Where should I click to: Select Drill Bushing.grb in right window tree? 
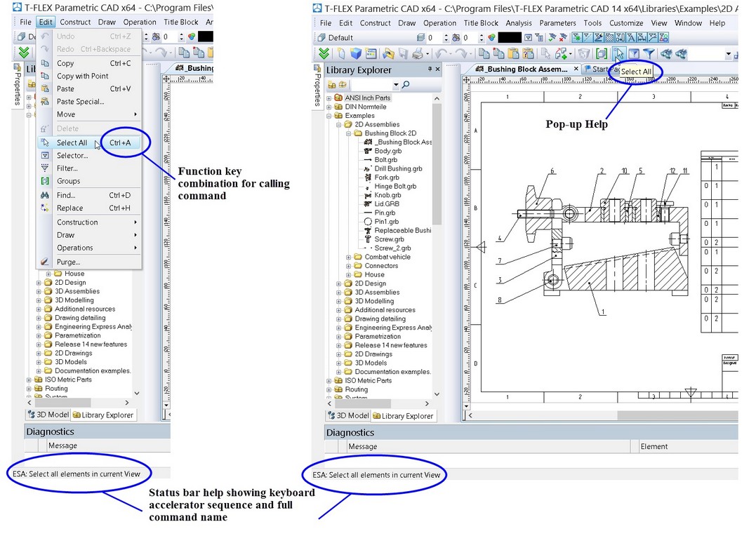tap(398, 168)
